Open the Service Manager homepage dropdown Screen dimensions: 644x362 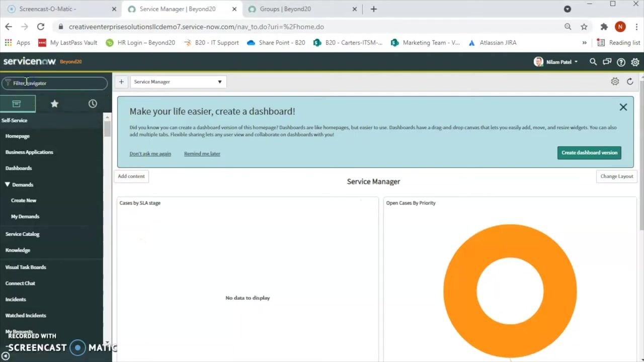pyautogui.click(x=178, y=81)
